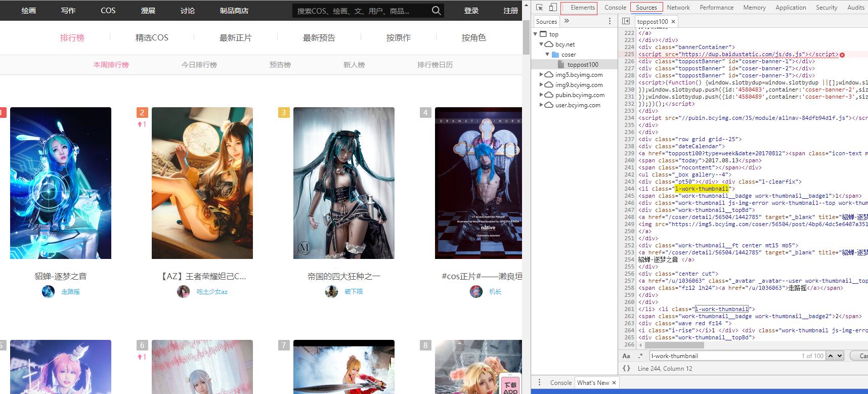The width and height of the screenshot is (868, 394).
Task: Open the Elements tab in DevTools
Action: [x=583, y=8]
